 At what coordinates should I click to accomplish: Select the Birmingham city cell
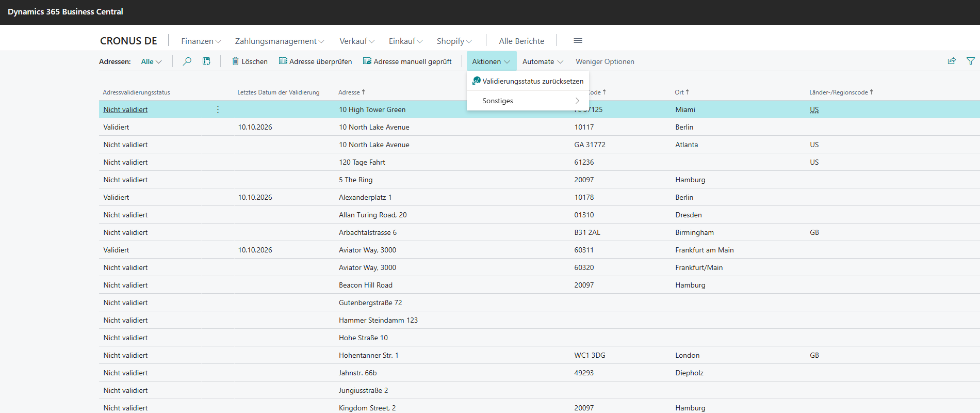(x=695, y=232)
